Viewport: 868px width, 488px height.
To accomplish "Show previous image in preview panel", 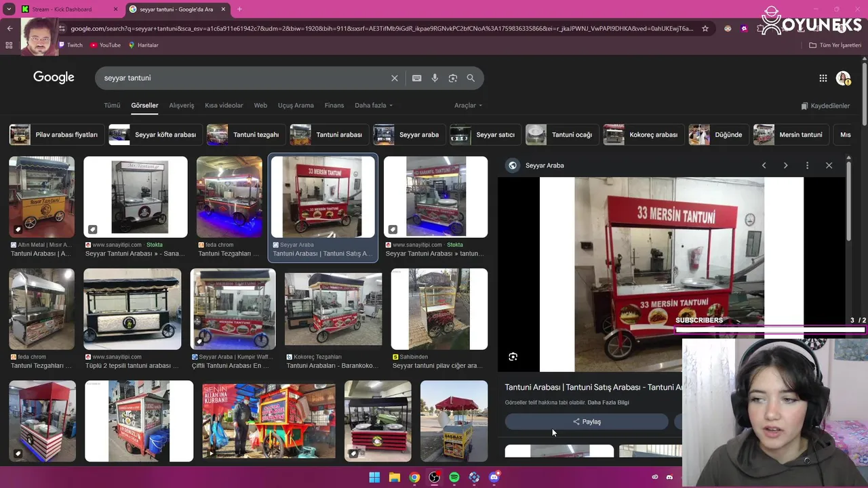I will 764,165.
